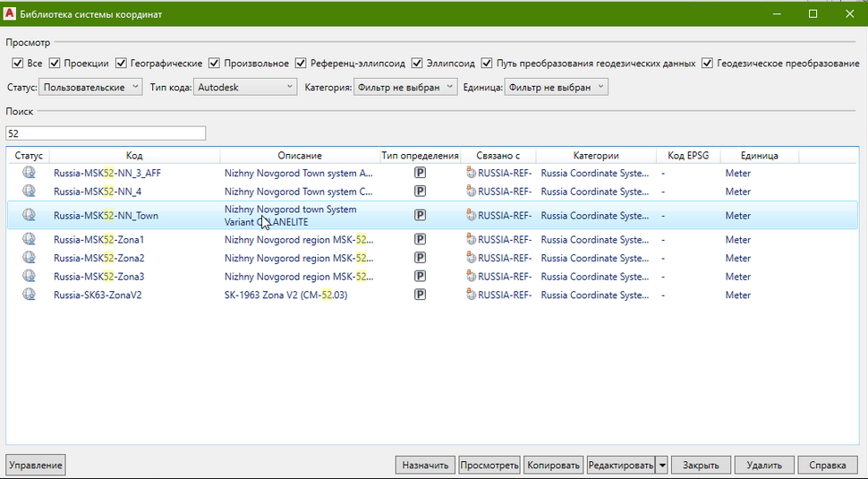Click the Описание column header
This screenshot has width=868, height=479.
tap(299, 156)
